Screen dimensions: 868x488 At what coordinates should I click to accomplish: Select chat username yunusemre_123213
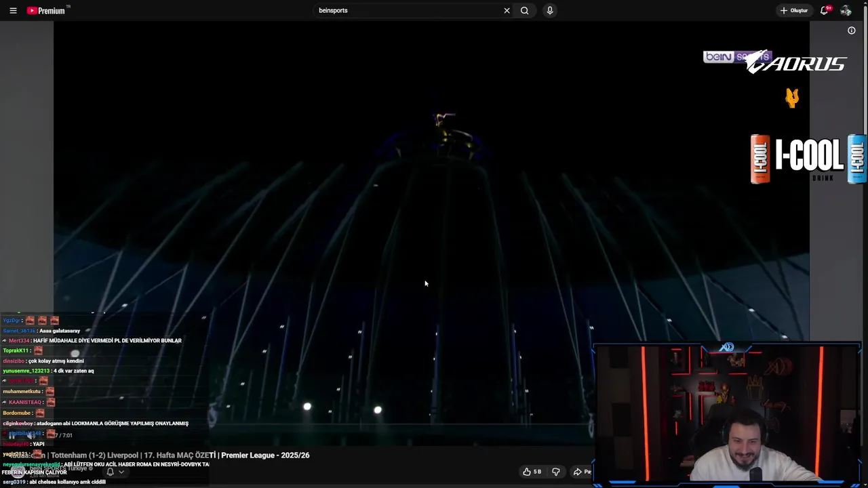[x=26, y=371]
